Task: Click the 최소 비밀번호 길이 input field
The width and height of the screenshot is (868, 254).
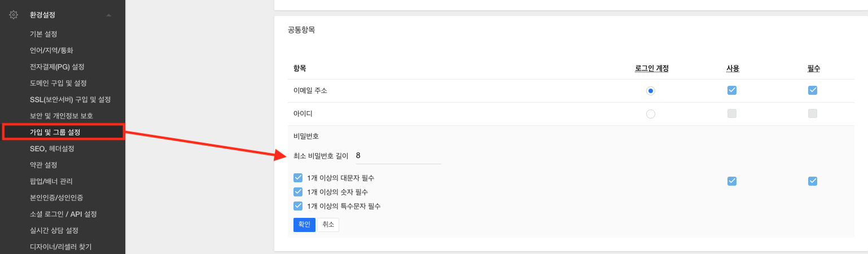Action: pos(397,155)
